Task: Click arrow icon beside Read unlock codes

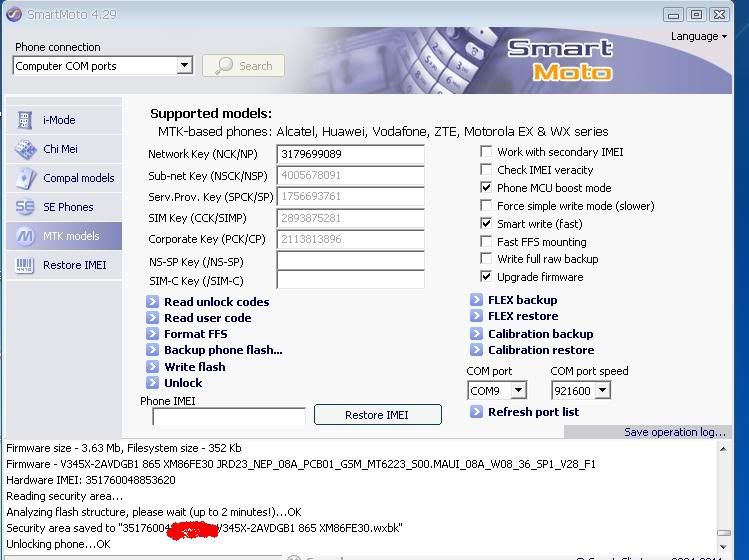Action: point(152,302)
